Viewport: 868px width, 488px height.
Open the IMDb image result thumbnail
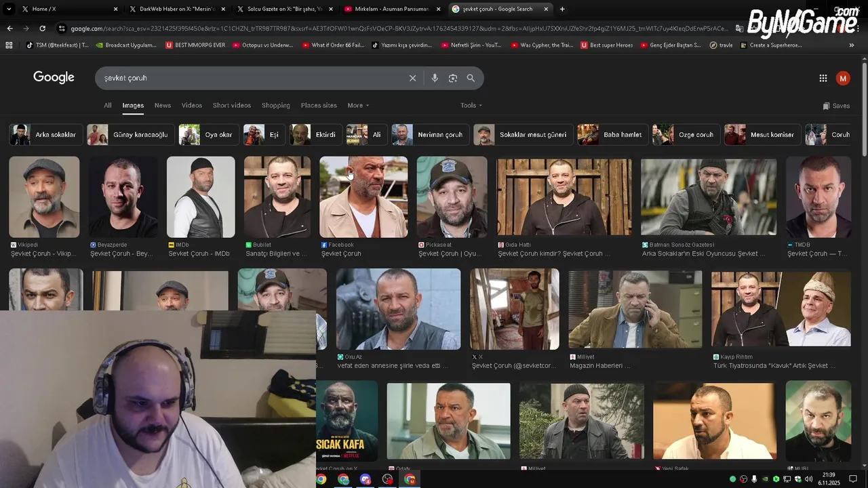(201, 197)
